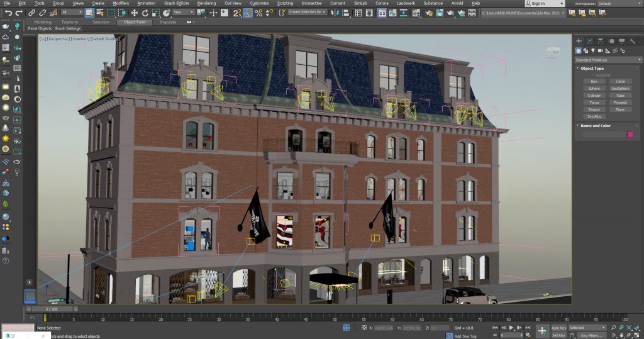Enable the AutoGrid checkbox

click(592, 75)
